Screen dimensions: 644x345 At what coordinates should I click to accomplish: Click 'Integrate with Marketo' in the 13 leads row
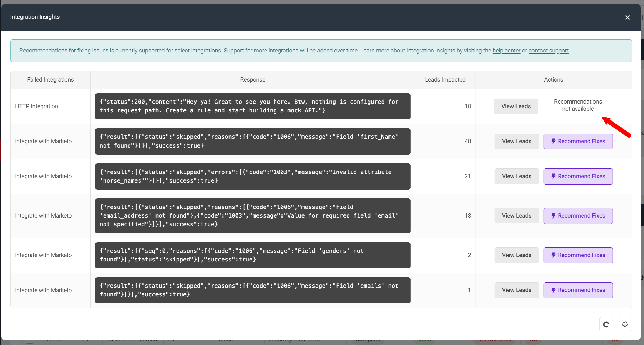43,216
